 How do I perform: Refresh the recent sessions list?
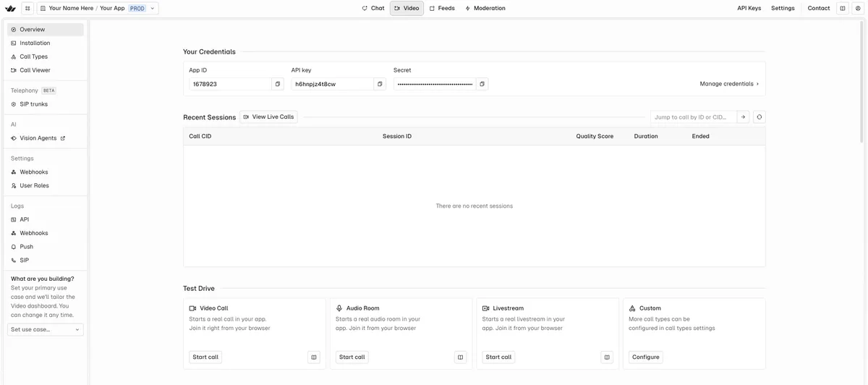tap(759, 117)
